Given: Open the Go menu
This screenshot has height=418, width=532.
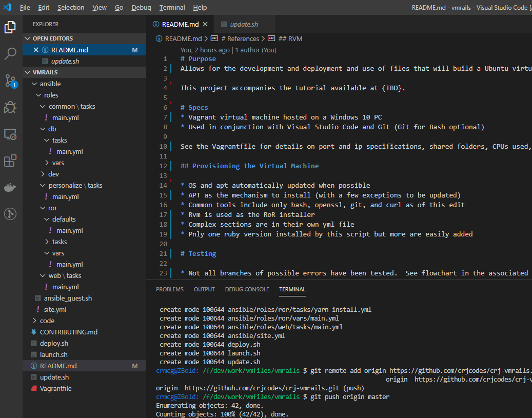Looking at the screenshot, I should (x=119, y=7).
